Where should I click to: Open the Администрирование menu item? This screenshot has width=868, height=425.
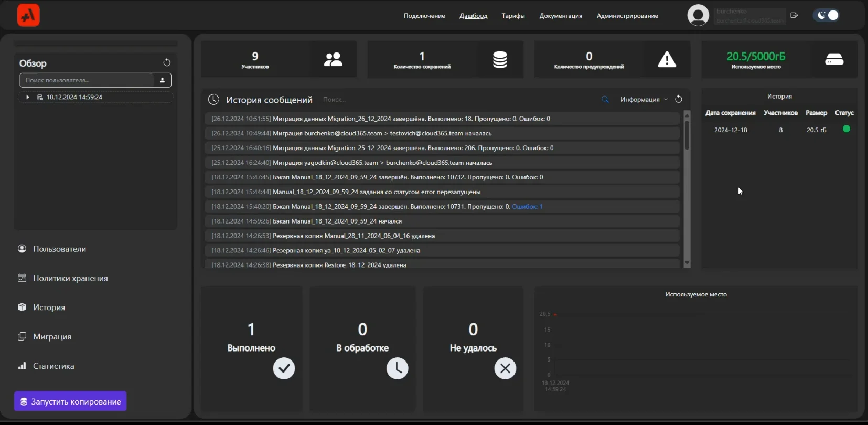coord(627,16)
